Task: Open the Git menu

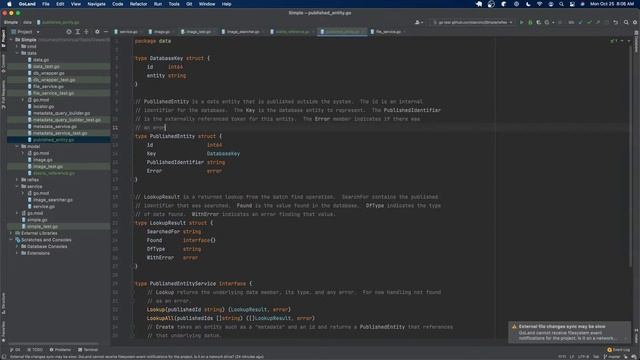Action: pyautogui.click(x=189, y=4)
